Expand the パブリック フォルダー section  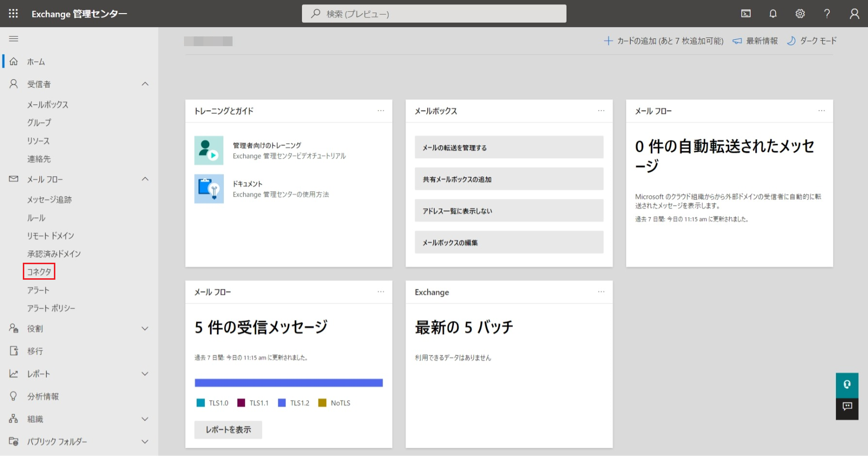pyautogui.click(x=145, y=442)
